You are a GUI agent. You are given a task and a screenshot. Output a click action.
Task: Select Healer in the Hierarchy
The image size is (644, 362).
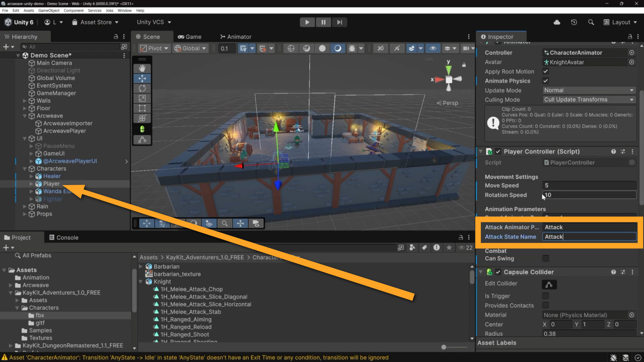pos(52,176)
